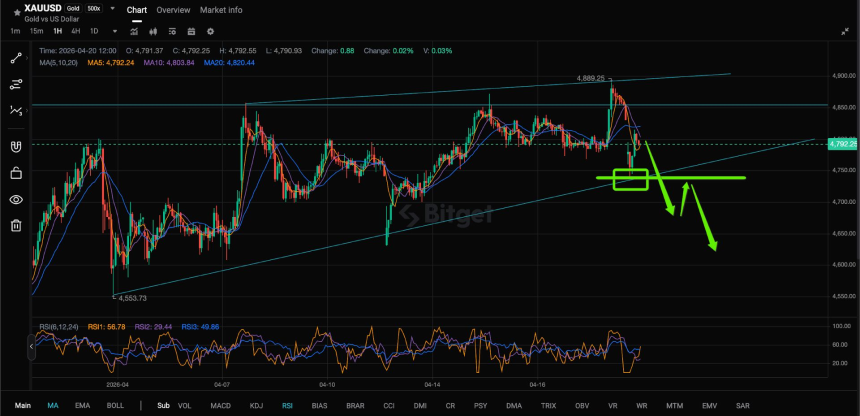The image size is (860, 416).
Task: Select the BIAS sub indicator
Action: click(319, 406)
